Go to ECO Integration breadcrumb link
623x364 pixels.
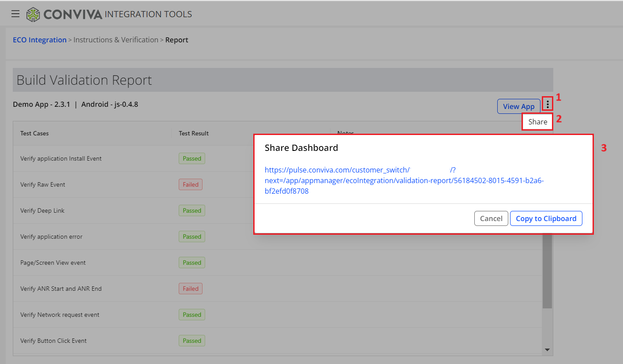(40, 40)
